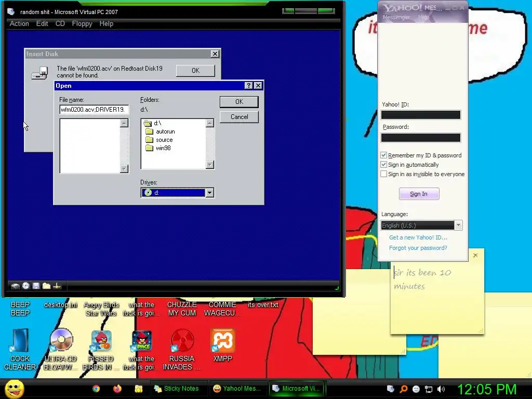Enable Sign in as invisible to everyone
The image size is (532, 399).
[384, 174]
